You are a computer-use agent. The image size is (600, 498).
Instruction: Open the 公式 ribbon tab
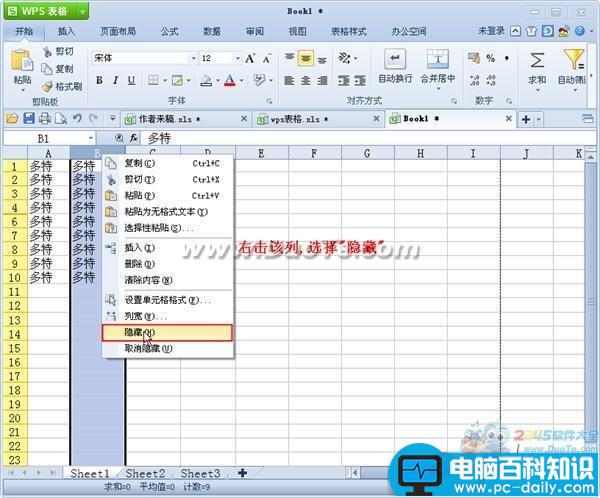pyautogui.click(x=169, y=31)
